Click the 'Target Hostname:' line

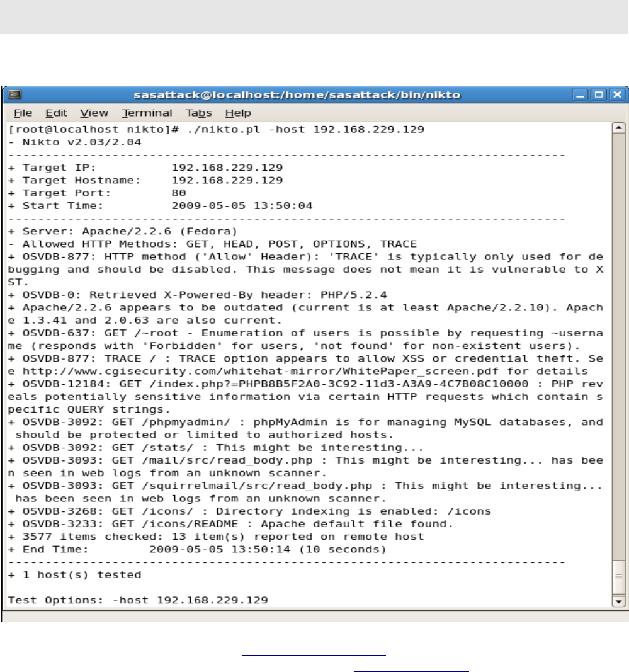tap(145, 180)
